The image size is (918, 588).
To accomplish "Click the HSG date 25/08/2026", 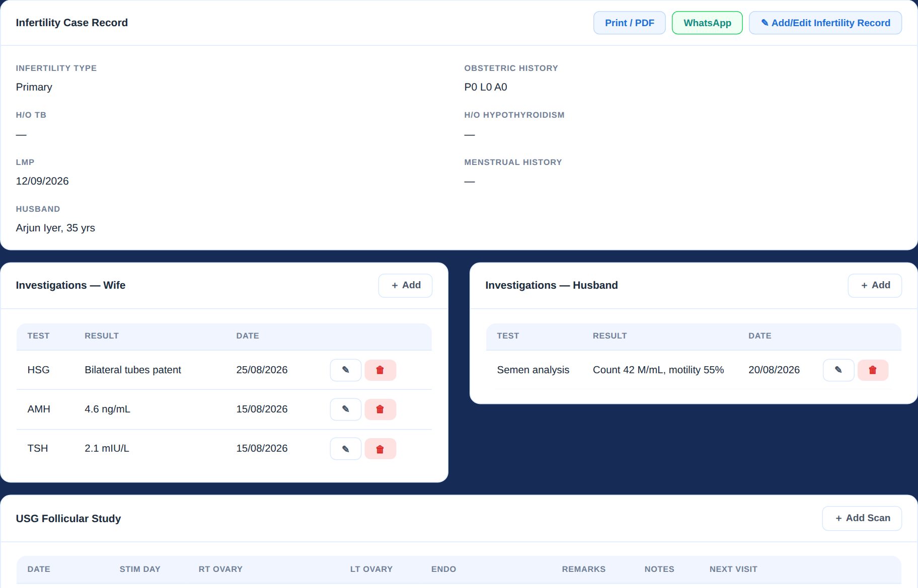I will click(262, 370).
